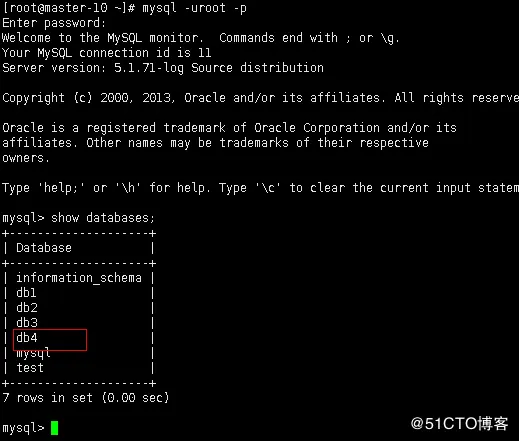Viewport: 519px width, 441px height.
Task: Click the db1 database entry
Action: [x=26, y=293]
